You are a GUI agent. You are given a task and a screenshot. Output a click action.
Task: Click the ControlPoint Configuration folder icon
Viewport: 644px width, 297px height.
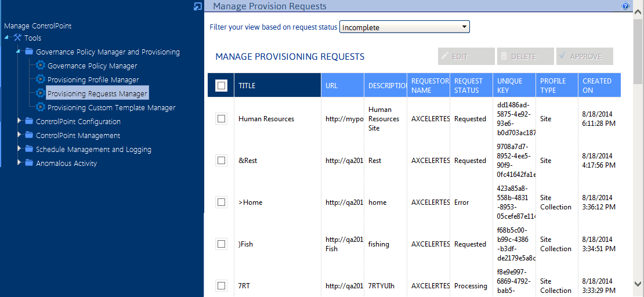point(29,121)
